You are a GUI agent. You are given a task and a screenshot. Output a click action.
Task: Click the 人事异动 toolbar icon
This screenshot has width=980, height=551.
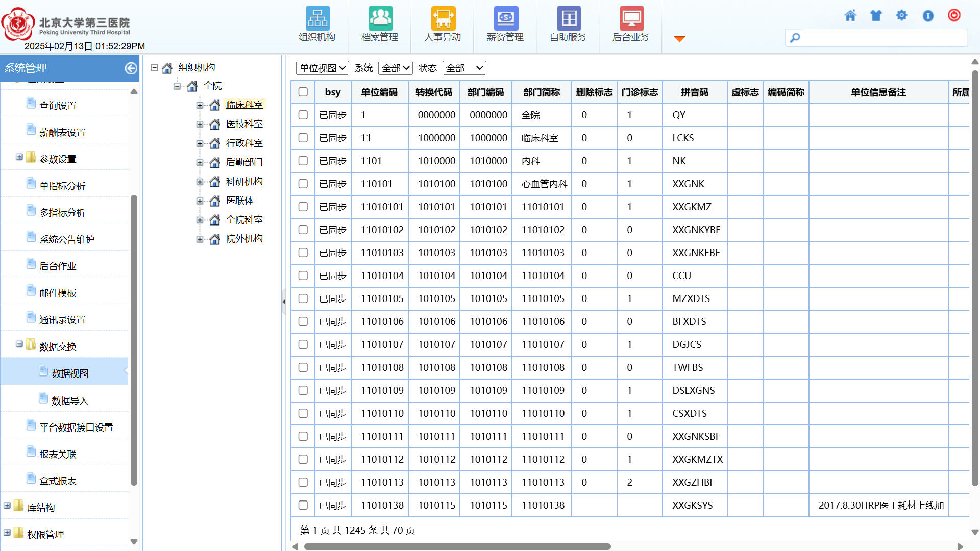(443, 19)
